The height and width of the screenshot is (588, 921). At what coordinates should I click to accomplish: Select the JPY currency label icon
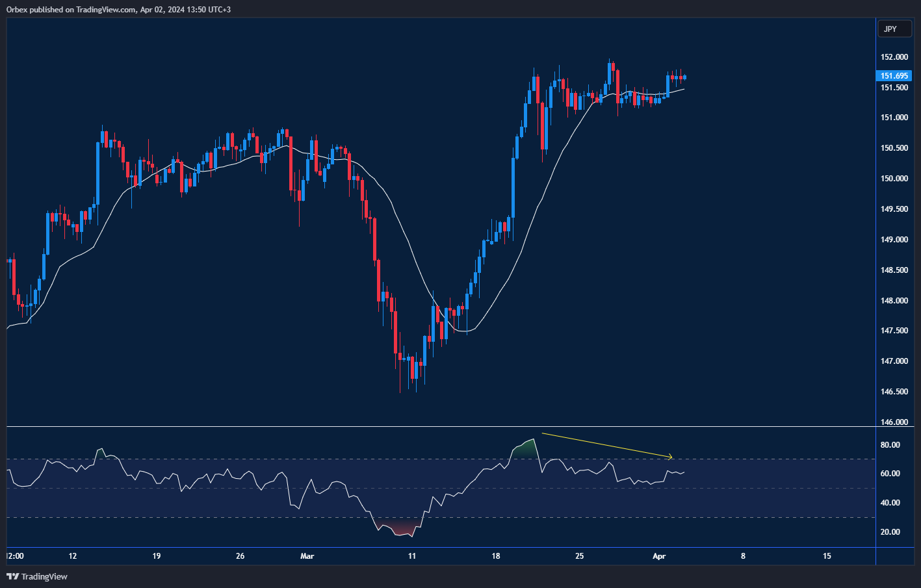point(894,29)
